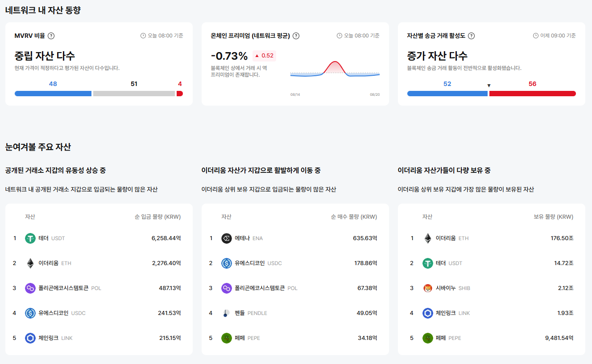Click 순 매수 물량 (KRW) column header
592x364 pixels.
tap(354, 217)
